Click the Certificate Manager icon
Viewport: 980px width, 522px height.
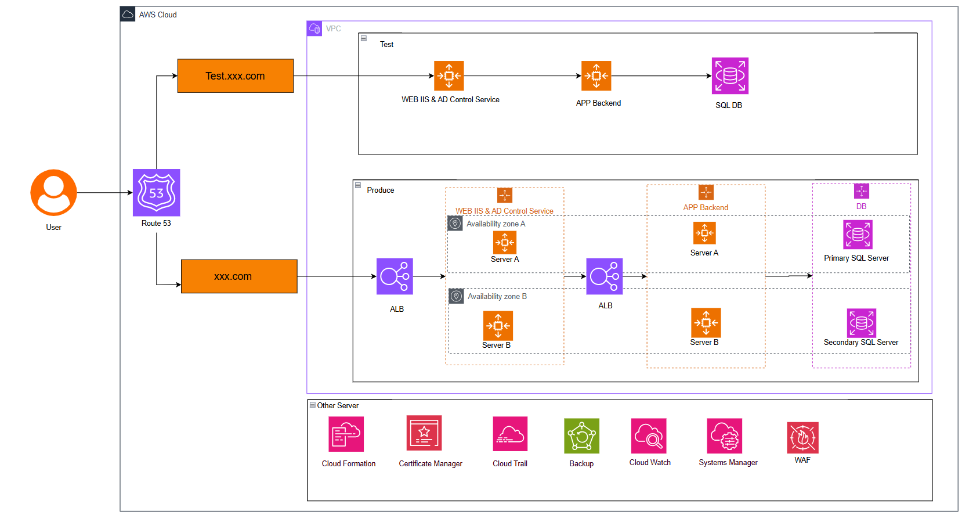(x=424, y=433)
